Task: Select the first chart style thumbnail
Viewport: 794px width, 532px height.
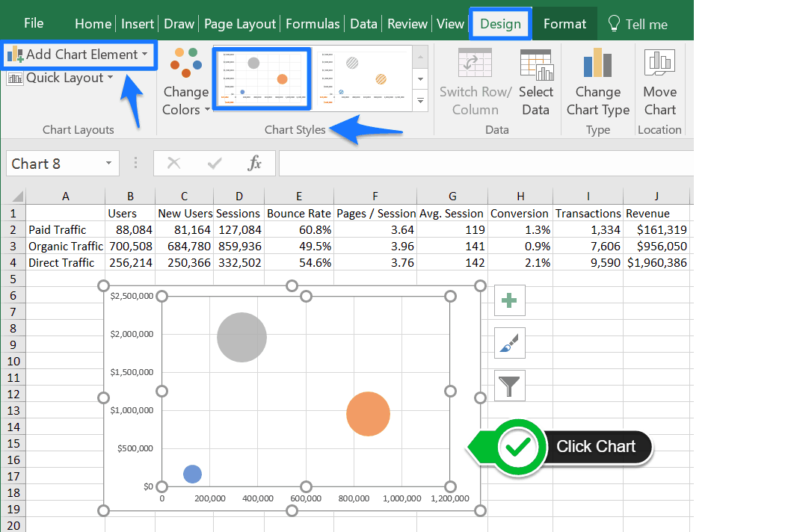Action: pos(261,77)
